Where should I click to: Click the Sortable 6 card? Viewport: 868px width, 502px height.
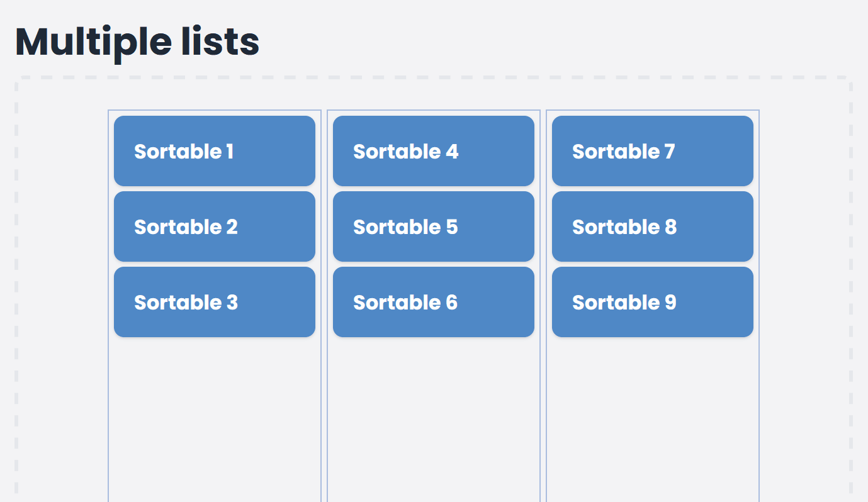[x=433, y=302]
